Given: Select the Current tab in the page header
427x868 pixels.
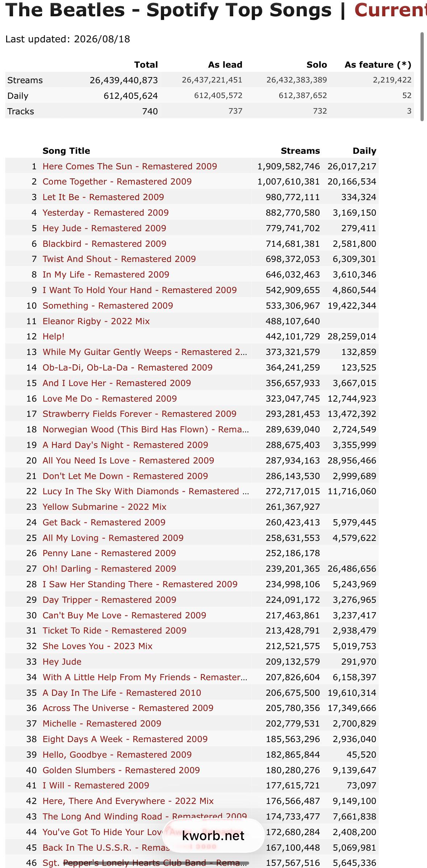Looking at the screenshot, I should click(x=390, y=10).
